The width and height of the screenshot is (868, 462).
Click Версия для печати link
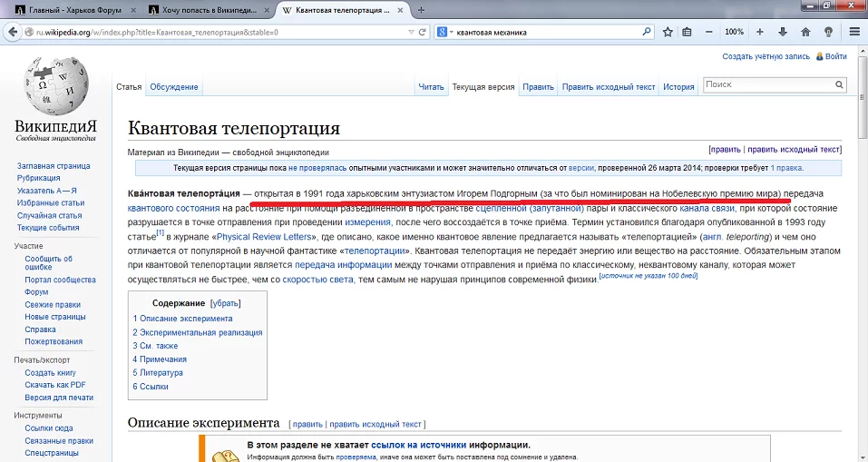click(59, 398)
